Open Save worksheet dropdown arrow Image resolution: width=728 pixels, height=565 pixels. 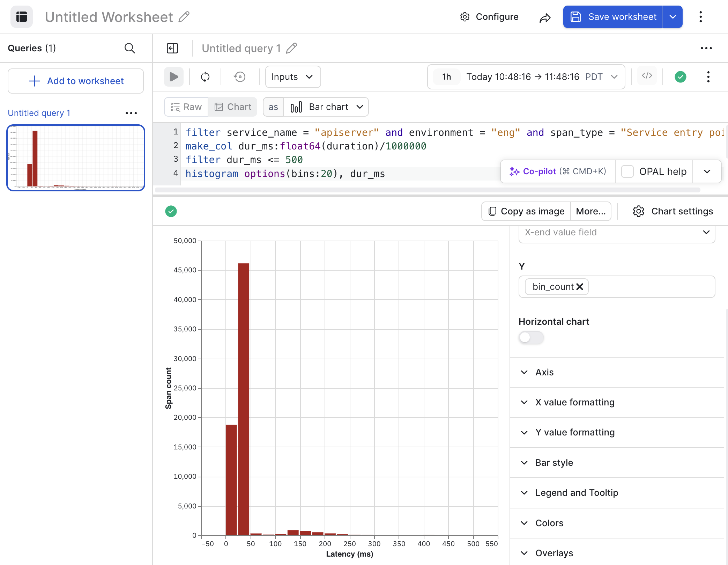pos(673,17)
